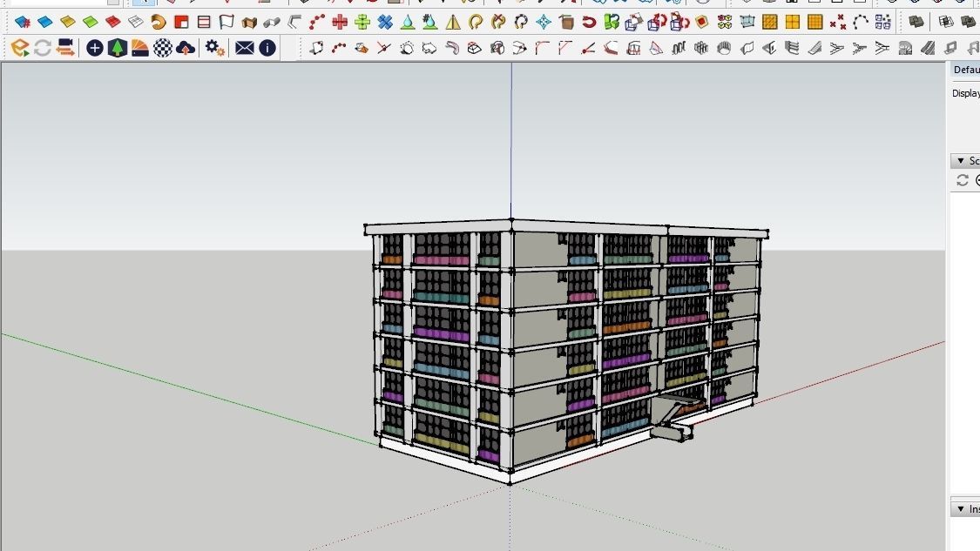Click the orange spiral tool icon
Screen dimensions: 980x551
coord(159,23)
